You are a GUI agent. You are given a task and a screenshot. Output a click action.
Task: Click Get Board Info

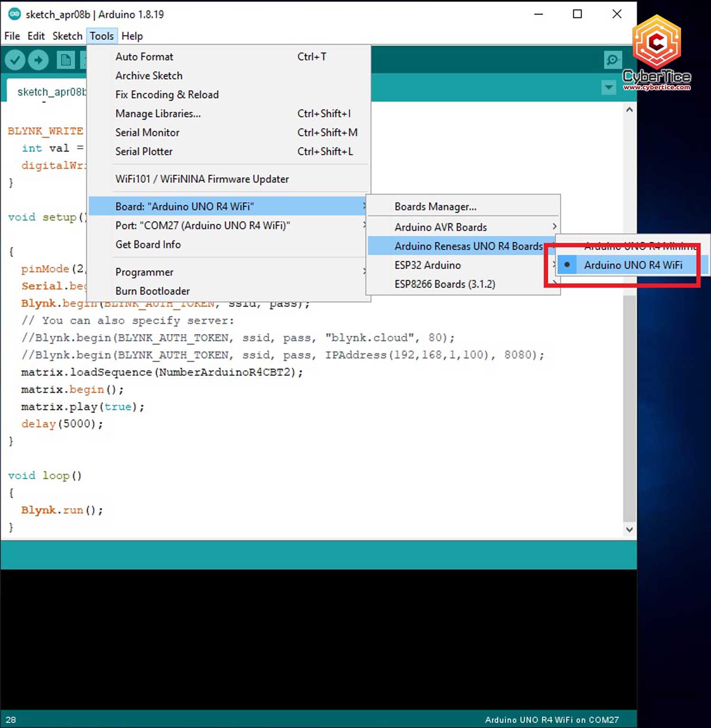click(x=148, y=245)
